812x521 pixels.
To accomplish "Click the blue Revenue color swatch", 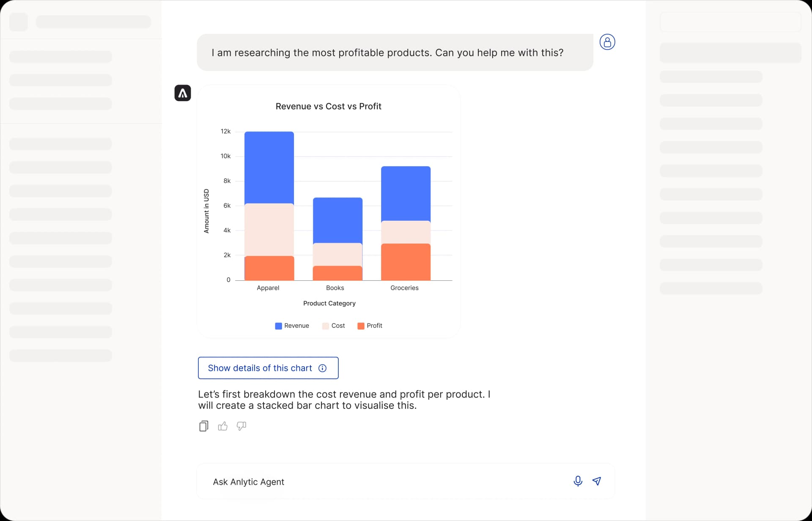I will [278, 326].
